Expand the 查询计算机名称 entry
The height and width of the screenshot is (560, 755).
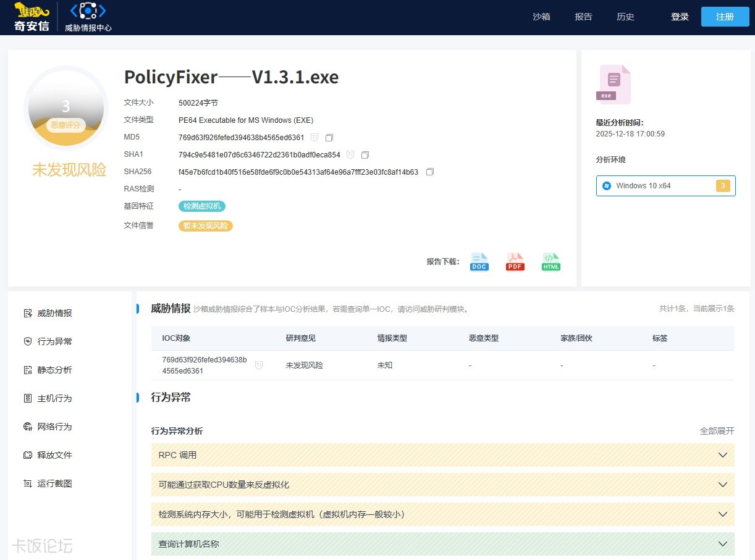coord(722,543)
